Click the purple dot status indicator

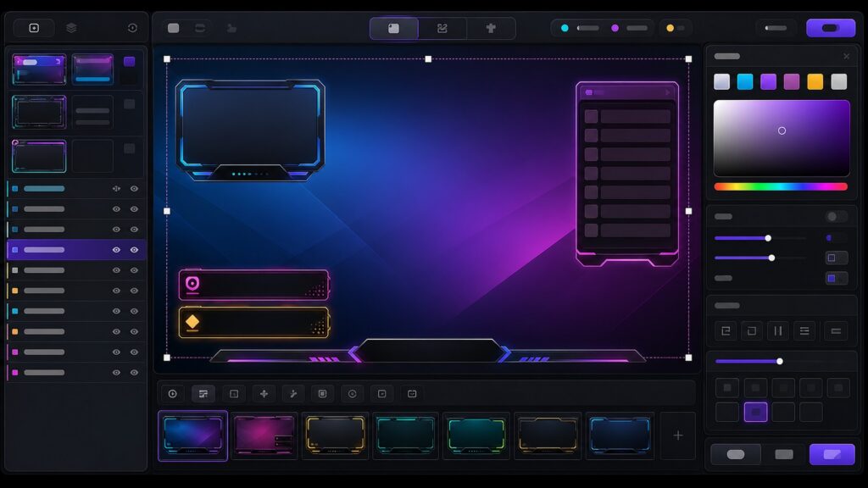coord(615,28)
